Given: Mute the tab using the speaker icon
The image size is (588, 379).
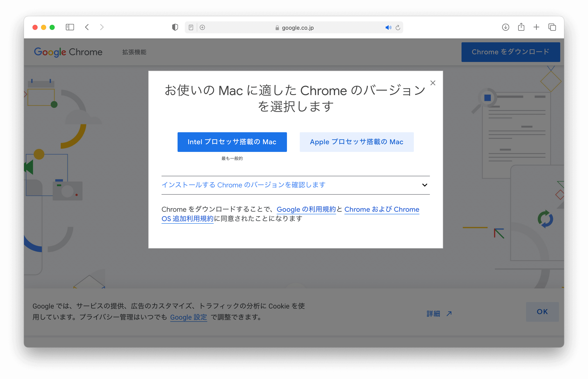Looking at the screenshot, I should (x=388, y=28).
